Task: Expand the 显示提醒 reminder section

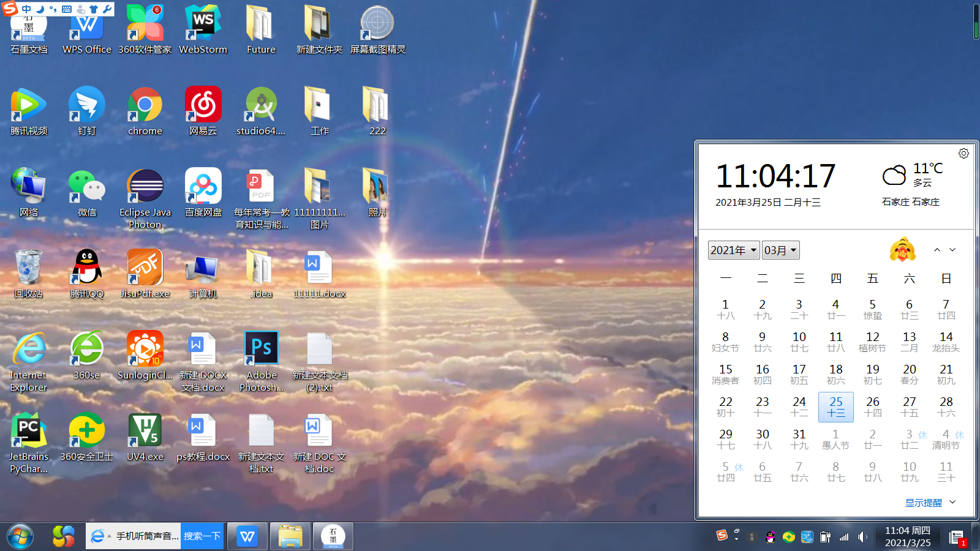Action: pyautogui.click(x=930, y=503)
